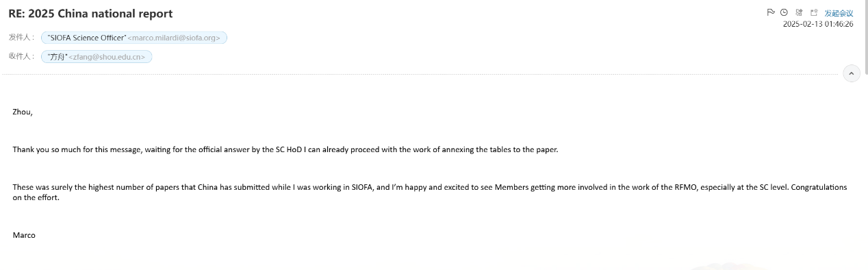Click the marco.milardi@siofa.org address text
This screenshot has width=868, height=270.
(176, 38)
